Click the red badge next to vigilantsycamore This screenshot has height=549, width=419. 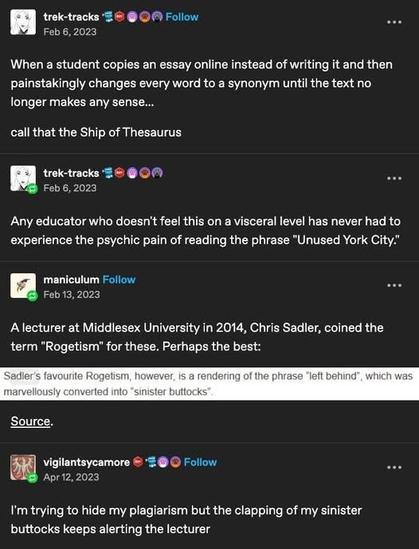tap(138, 462)
